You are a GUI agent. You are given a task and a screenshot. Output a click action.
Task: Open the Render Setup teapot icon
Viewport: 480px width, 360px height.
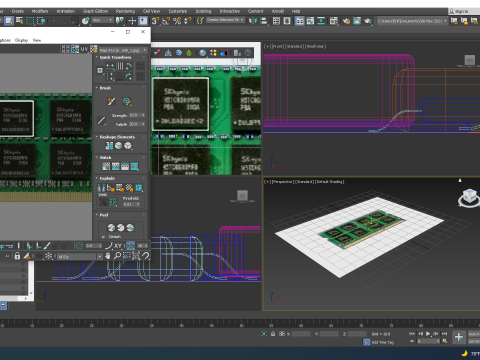pos(346,21)
